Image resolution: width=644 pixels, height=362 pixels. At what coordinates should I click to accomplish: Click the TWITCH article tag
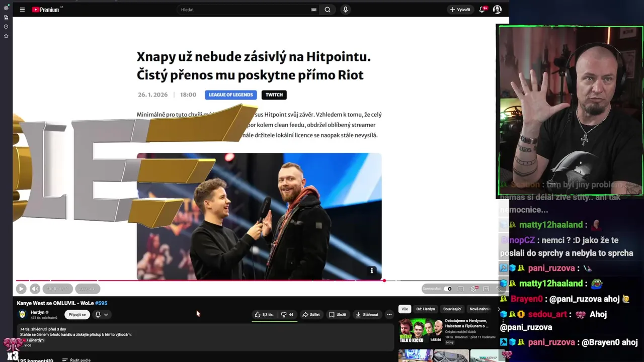pyautogui.click(x=274, y=95)
